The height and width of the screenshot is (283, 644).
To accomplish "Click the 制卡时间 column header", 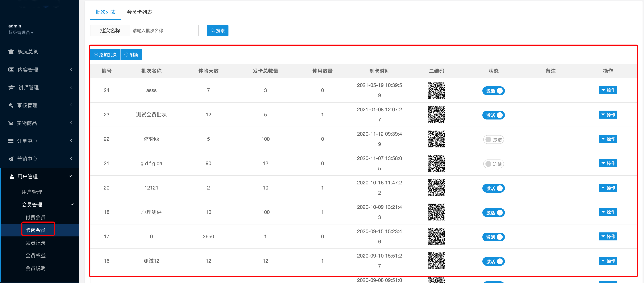I will tap(379, 71).
